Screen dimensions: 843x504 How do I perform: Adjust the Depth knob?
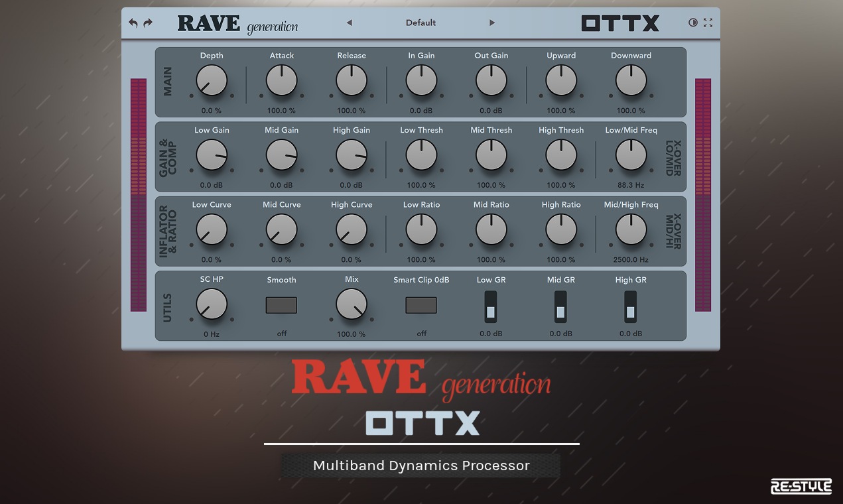pyautogui.click(x=212, y=80)
